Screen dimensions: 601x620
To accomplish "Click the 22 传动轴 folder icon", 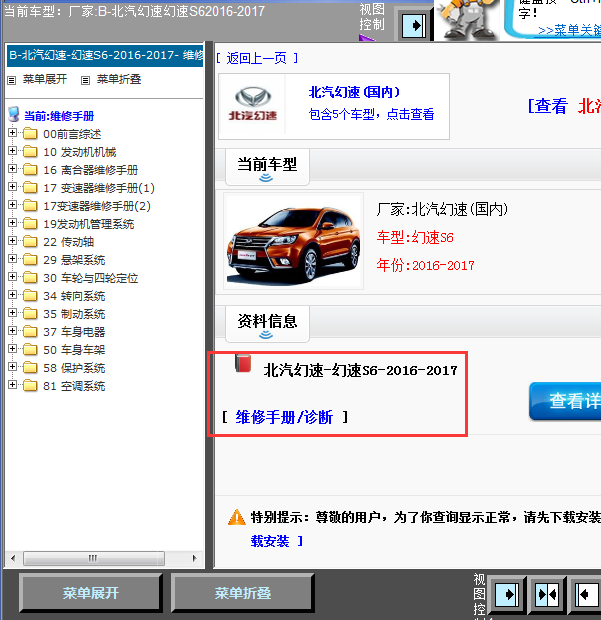I will coord(30,242).
